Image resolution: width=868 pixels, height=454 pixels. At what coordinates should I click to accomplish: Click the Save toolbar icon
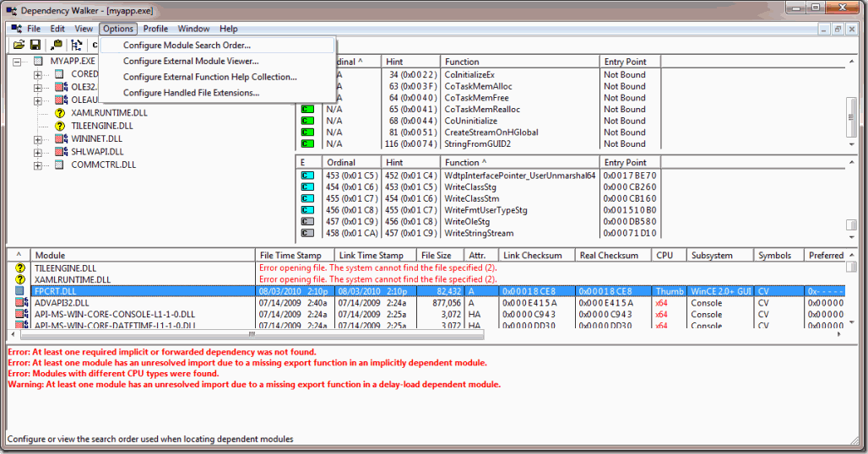coord(35,45)
